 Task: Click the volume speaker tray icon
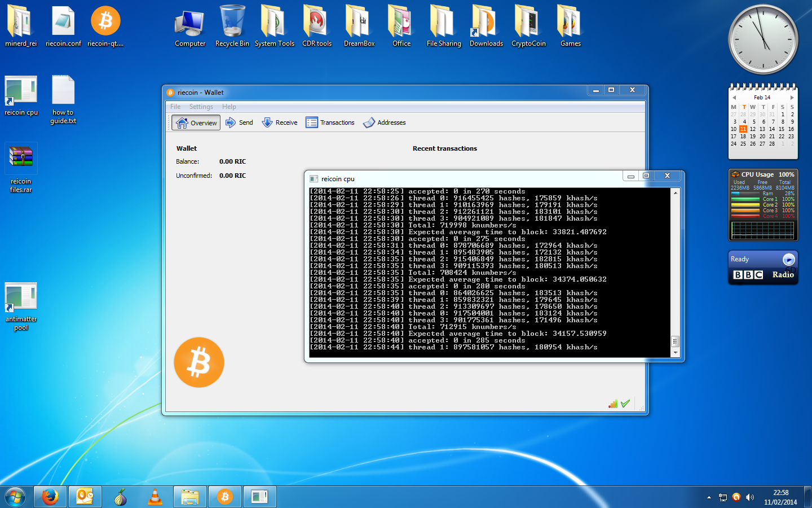(749, 497)
